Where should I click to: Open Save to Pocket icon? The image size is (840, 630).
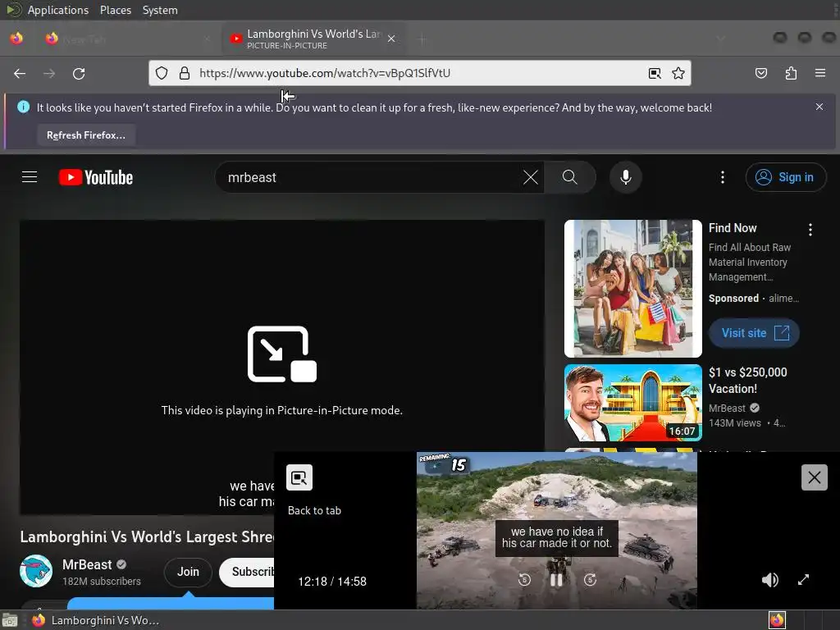760,73
